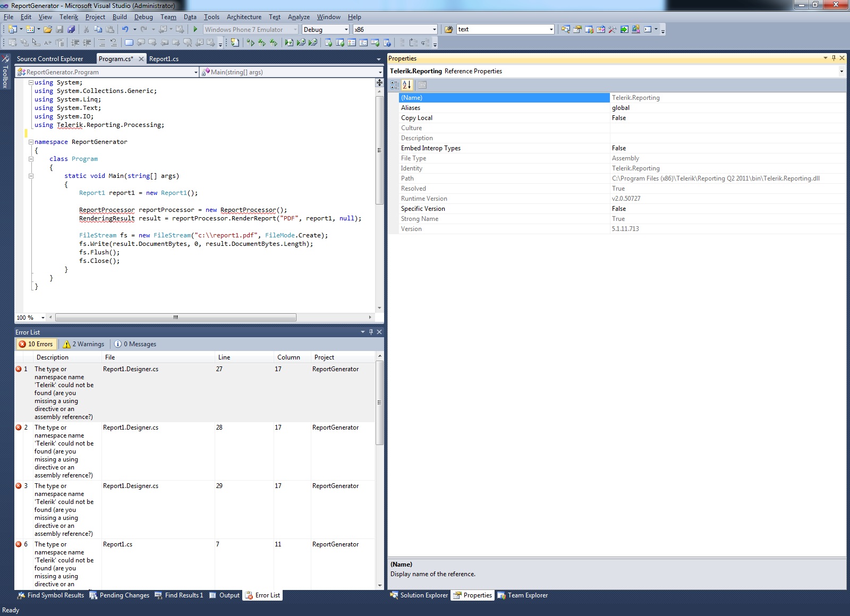Image resolution: width=850 pixels, height=616 pixels.
Task: Switch properties to Categorized view icon
Action: point(394,85)
